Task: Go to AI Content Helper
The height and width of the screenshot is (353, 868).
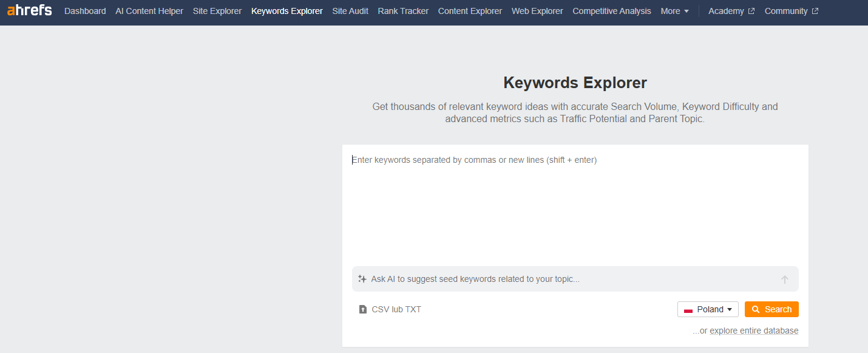Action: point(149,11)
